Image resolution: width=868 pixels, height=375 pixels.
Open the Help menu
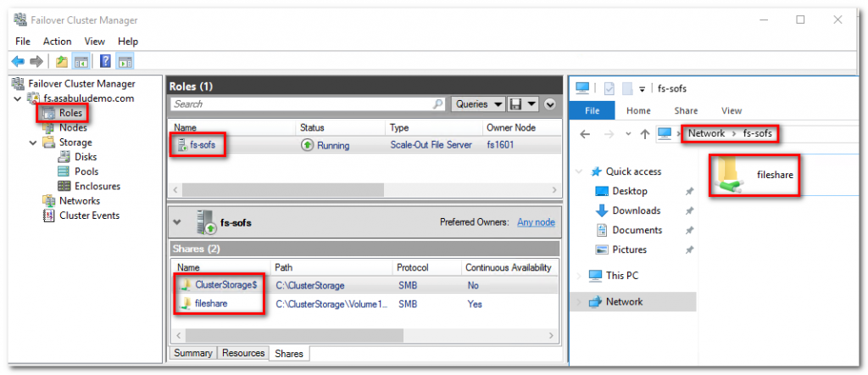coord(128,41)
